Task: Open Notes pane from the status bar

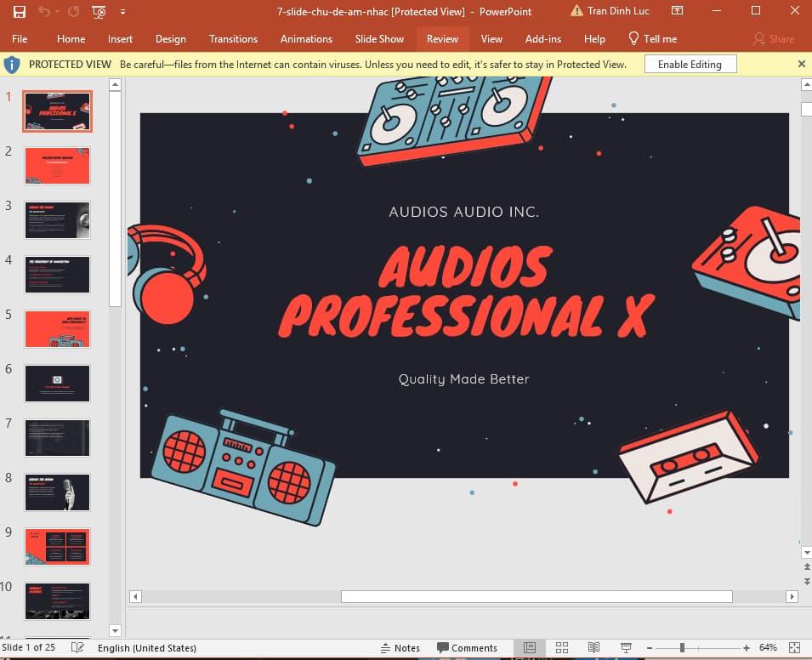Action: click(x=400, y=647)
